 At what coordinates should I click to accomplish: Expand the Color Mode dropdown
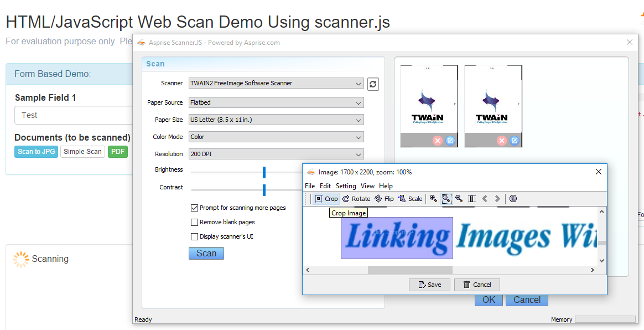click(x=276, y=137)
